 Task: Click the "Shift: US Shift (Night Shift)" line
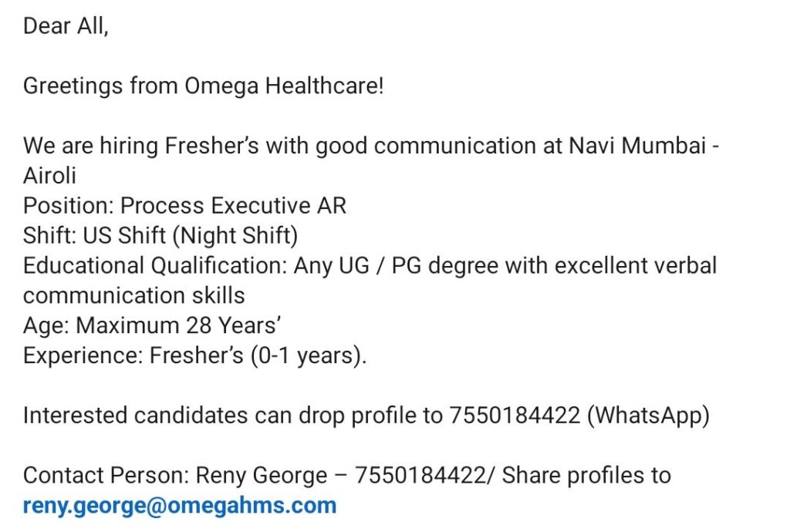coord(160,236)
